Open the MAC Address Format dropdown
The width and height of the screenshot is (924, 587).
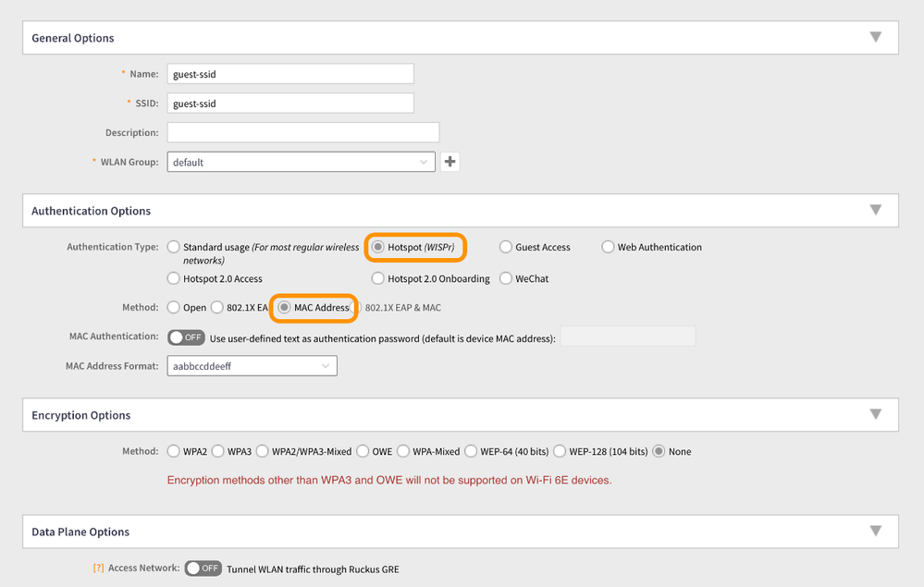[x=252, y=366]
